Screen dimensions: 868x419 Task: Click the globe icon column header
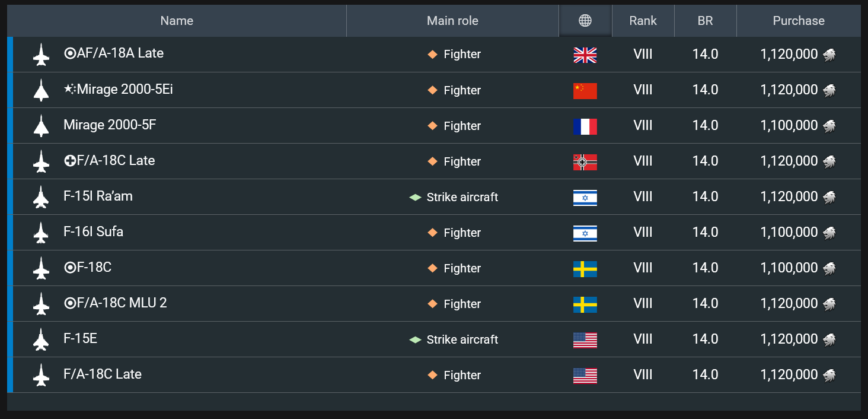[x=585, y=21]
